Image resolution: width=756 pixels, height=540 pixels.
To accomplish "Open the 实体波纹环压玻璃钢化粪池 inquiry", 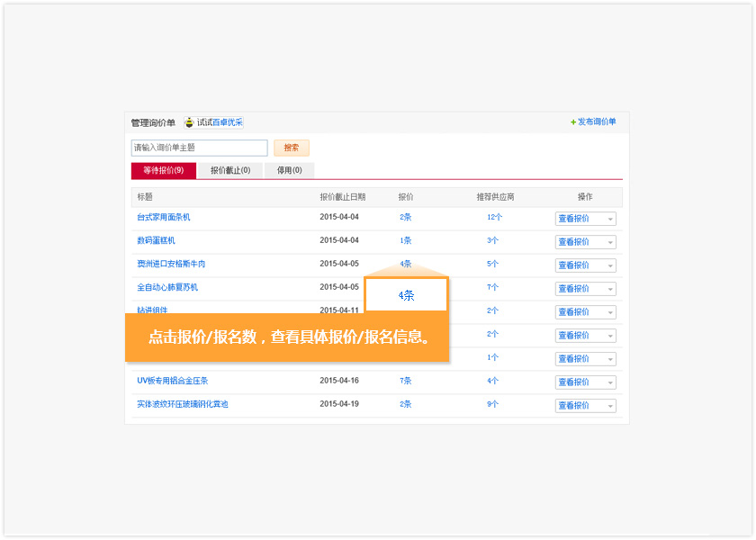I will 182,404.
